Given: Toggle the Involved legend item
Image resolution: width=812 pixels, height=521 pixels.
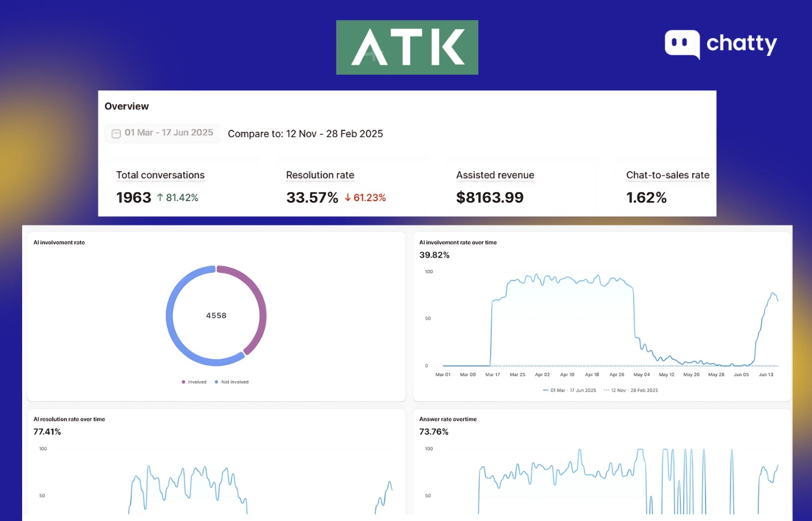Looking at the screenshot, I should 194,382.
